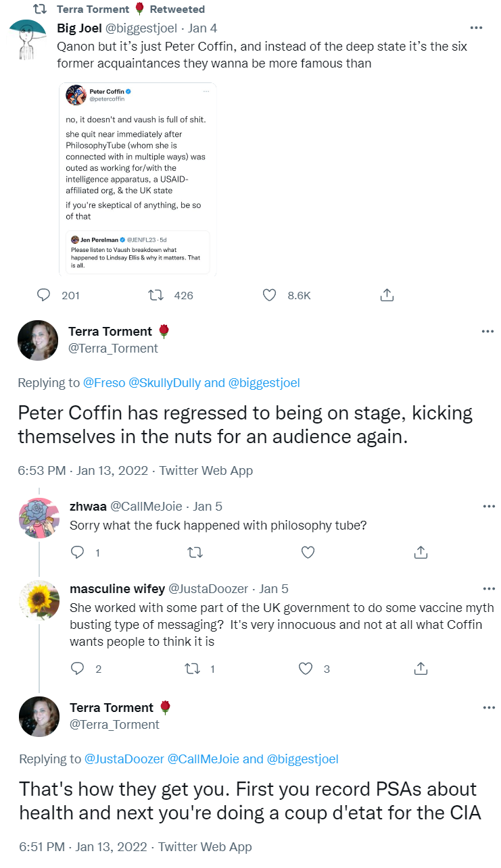Open the @Freso mention link

(x=103, y=383)
